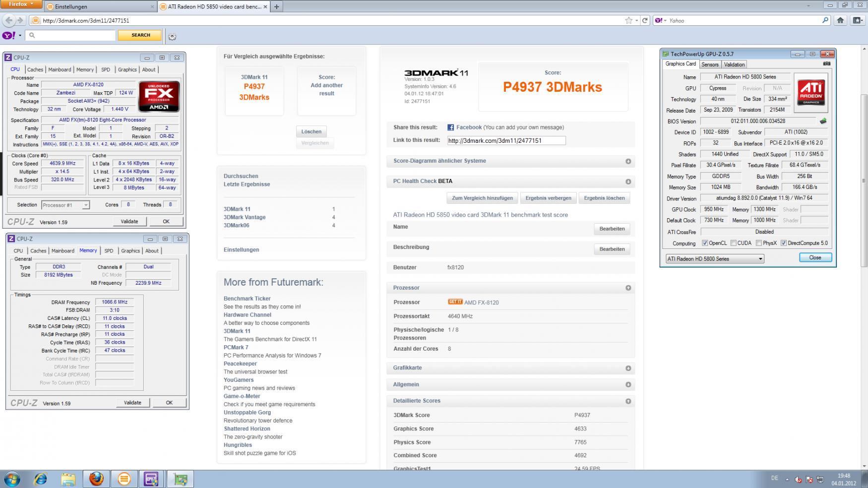Open new tab with plus button
Image resolution: width=868 pixels, height=488 pixels.
276,6
